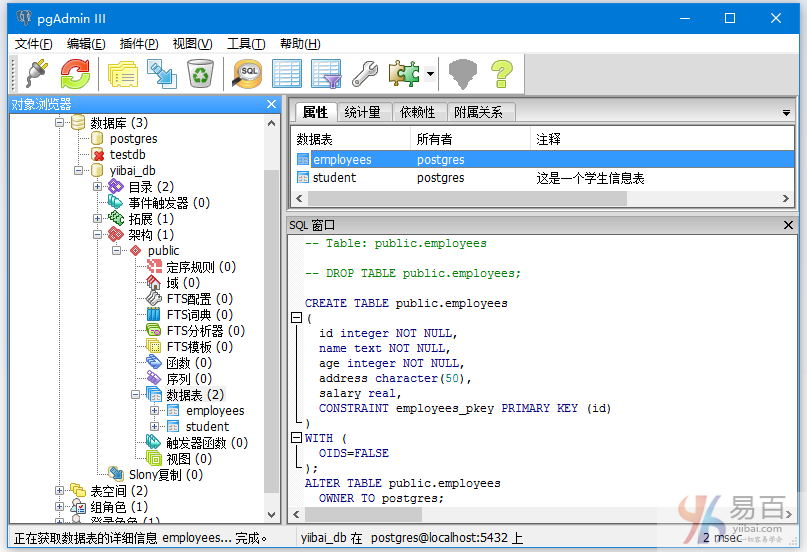
Task: Click the view data grid icon
Action: [x=287, y=73]
